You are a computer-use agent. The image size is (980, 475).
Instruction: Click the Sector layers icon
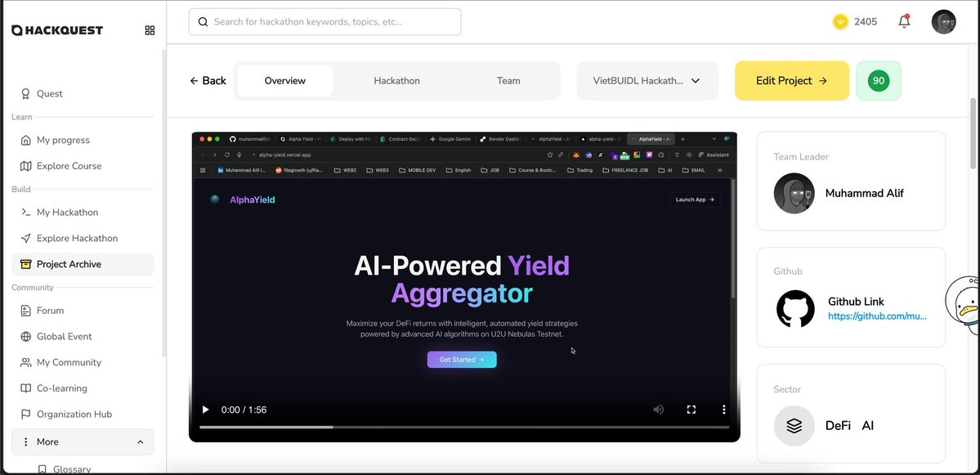(x=794, y=426)
